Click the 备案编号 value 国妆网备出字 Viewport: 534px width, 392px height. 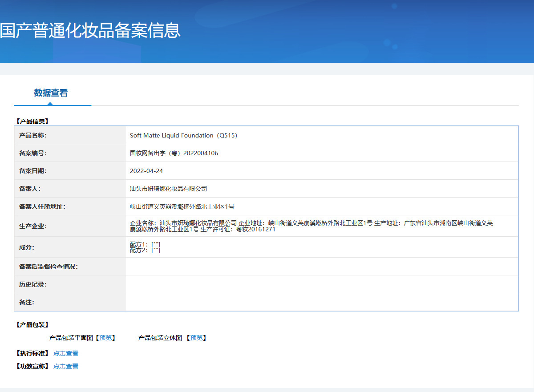tap(174, 153)
